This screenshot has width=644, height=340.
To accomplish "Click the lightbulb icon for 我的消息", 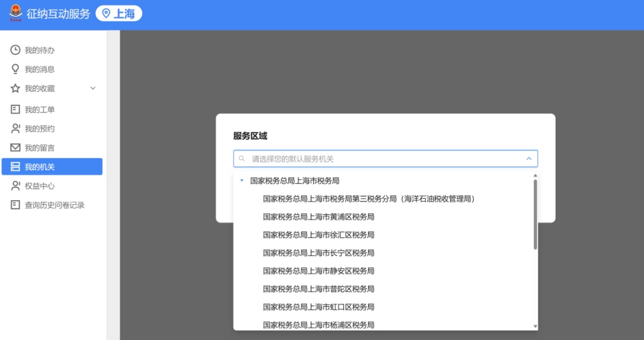I will [x=16, y=69].
